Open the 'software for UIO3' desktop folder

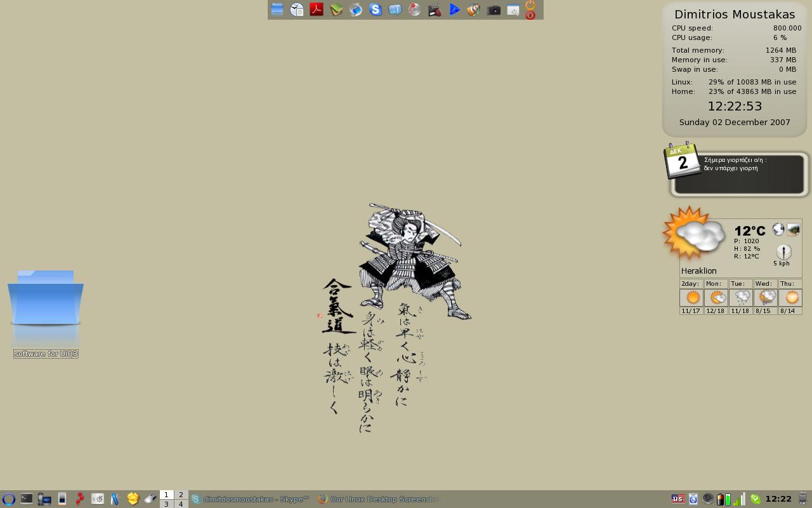pos(46,314)
